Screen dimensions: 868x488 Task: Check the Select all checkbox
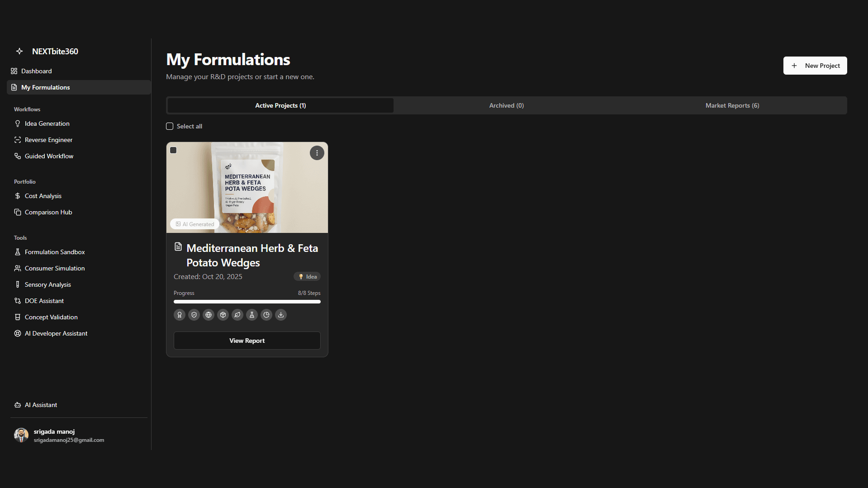click(x=170, y=126)
